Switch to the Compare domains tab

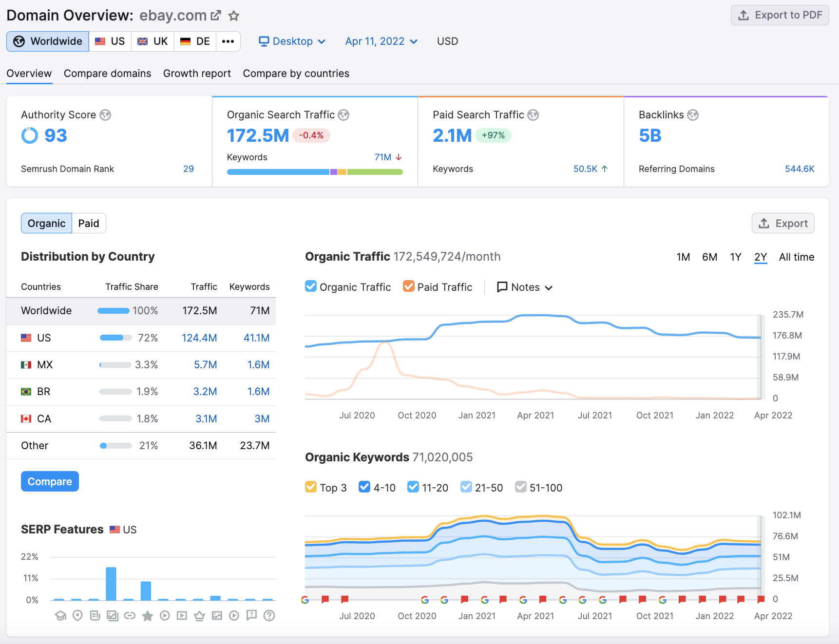pyautogui.click(x=108, y=74)
